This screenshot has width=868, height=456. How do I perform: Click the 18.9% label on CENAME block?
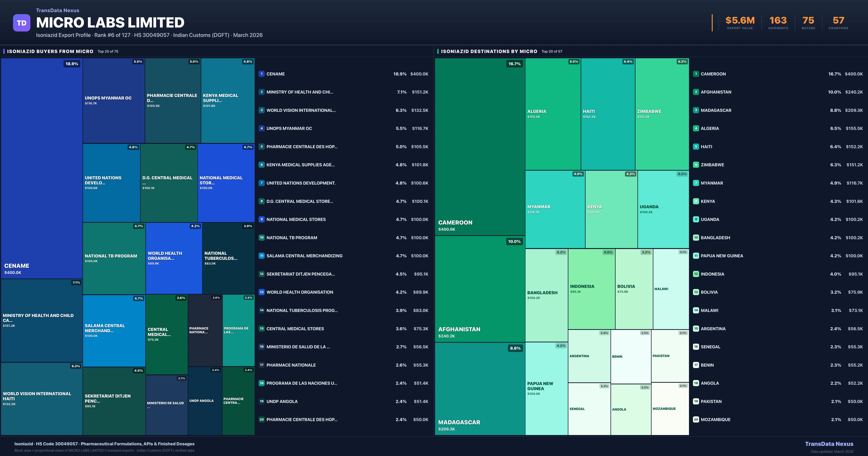tap(72, 64)
